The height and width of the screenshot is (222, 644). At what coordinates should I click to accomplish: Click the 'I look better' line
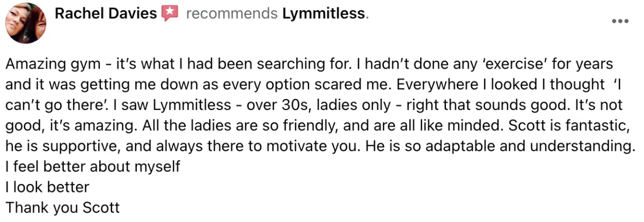click(x=47, y=187)
